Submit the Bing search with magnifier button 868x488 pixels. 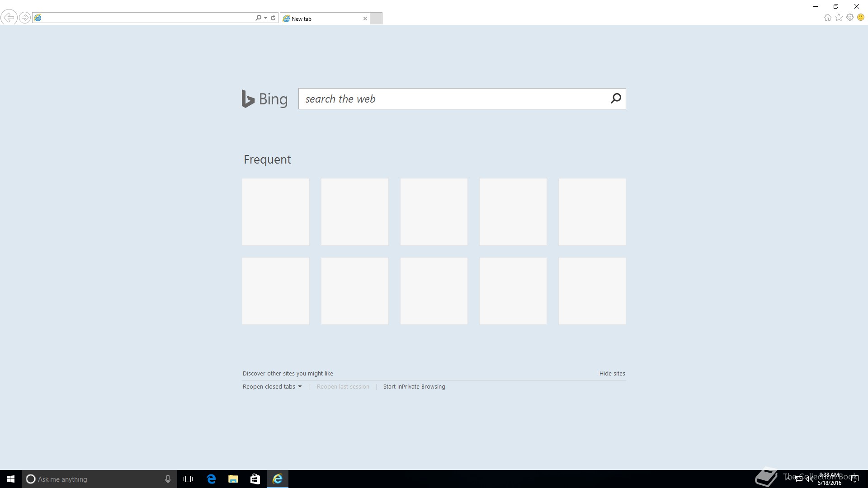coord(616,99)
